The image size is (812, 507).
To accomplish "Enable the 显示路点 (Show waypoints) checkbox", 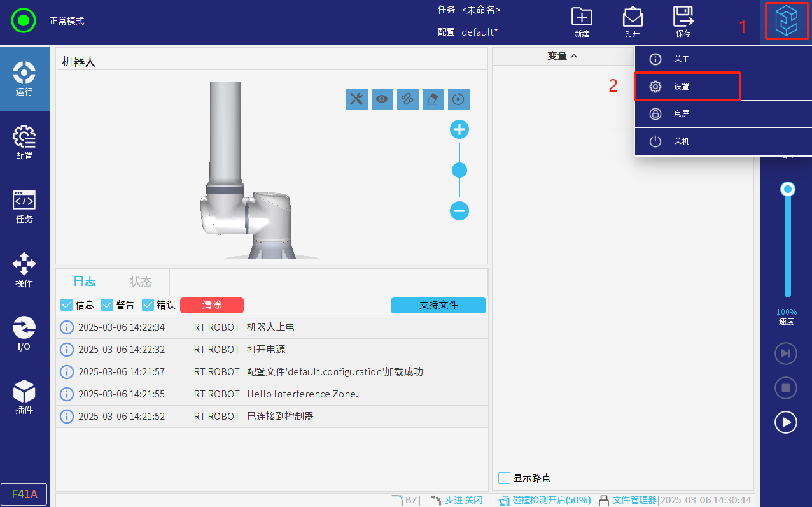I will (505, 478).
